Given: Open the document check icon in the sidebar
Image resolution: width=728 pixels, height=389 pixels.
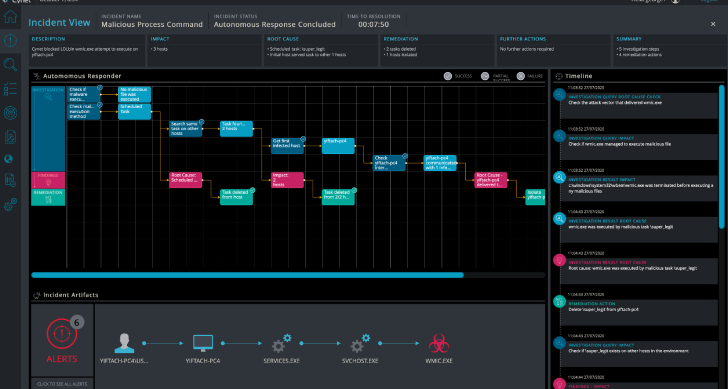Looking at the screenshot, I should tap(10, 180).
